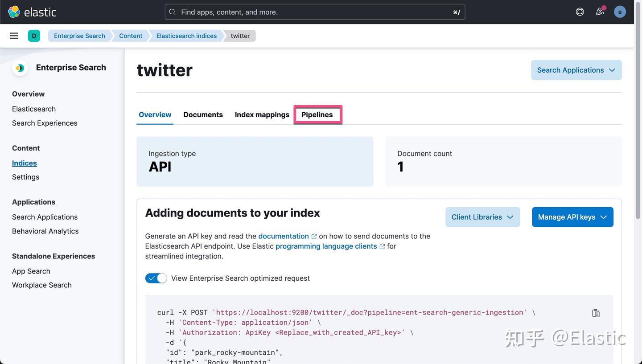Click the D deployment space icon
This screenshot has width=642, height=364.
(34, 35)
